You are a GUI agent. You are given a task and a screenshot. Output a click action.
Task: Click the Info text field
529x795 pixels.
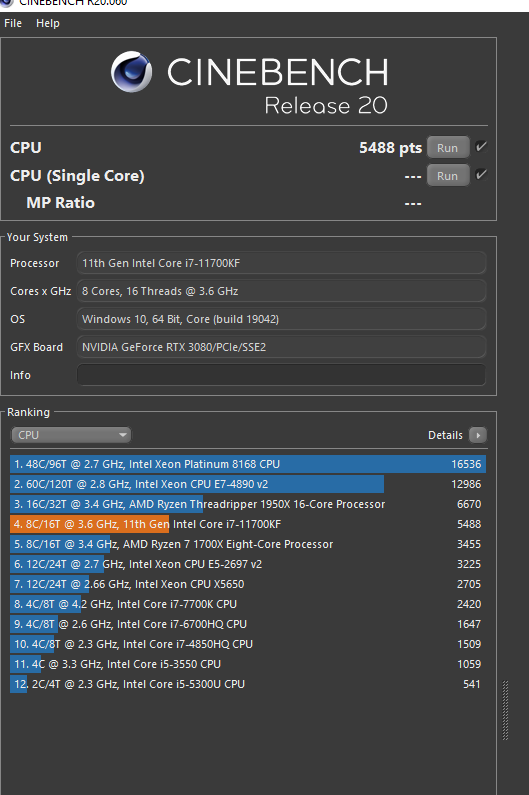tap(281, 375)
